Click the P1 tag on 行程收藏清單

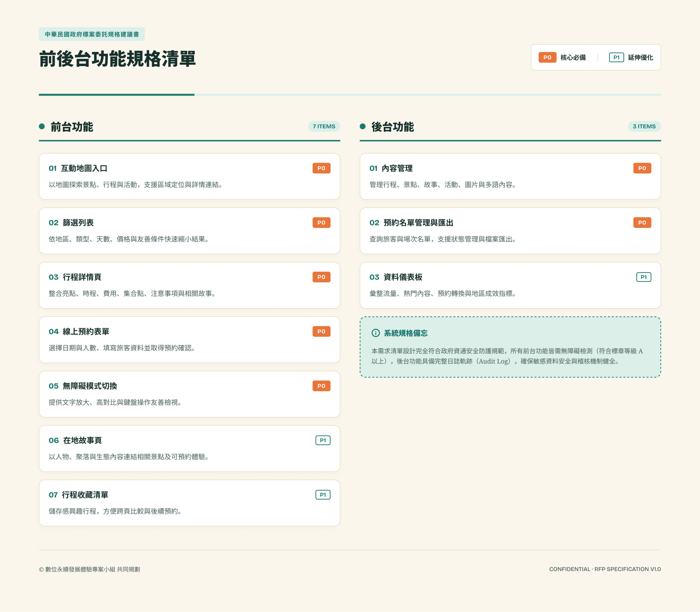[x=323, y=494]
